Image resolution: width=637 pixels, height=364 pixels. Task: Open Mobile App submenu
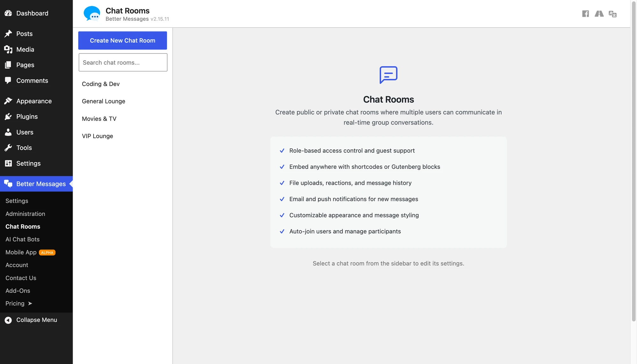[21, 252]
